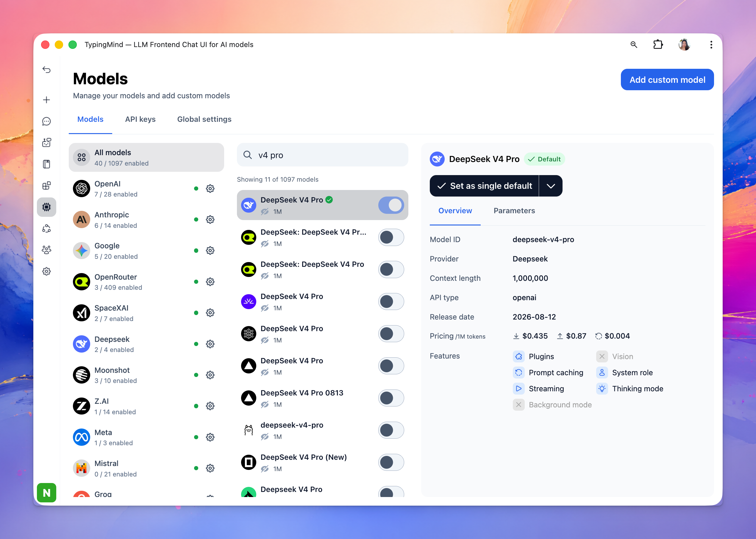Click the context length value 1,000,000
Screen dimensions: 756x539
(530, 278)
